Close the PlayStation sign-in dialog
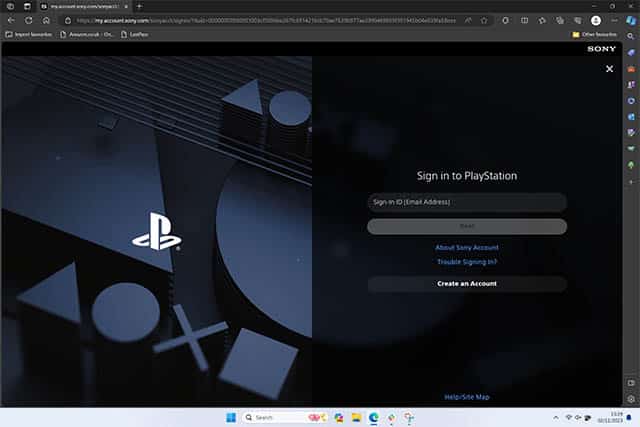Viewport: 640px width, 427px height. pos(609,69)
